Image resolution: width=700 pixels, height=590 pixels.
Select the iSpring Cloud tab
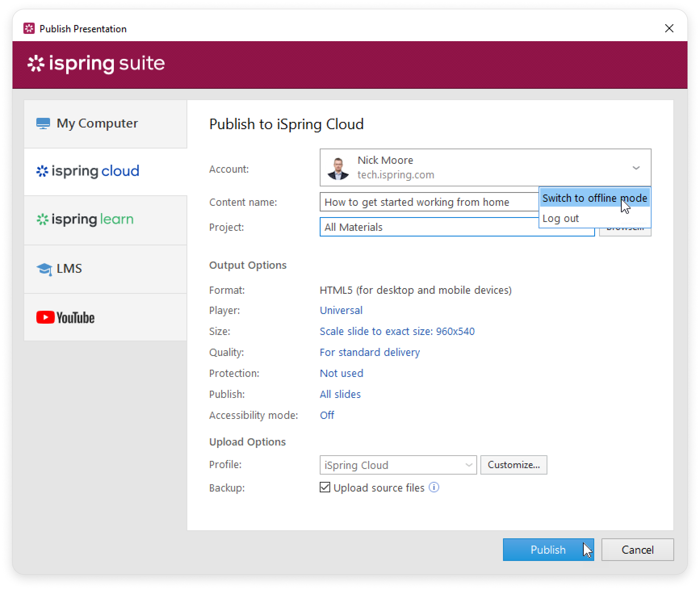105,172
